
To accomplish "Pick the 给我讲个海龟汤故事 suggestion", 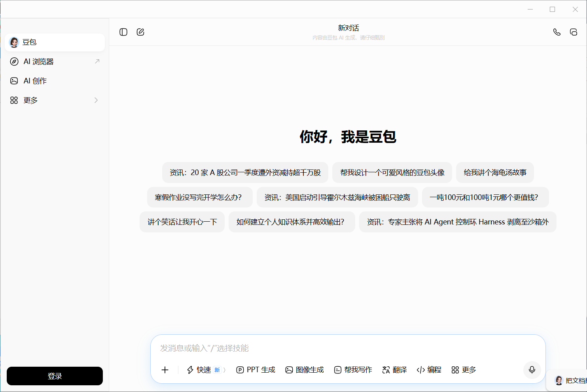I will [495, 173].
